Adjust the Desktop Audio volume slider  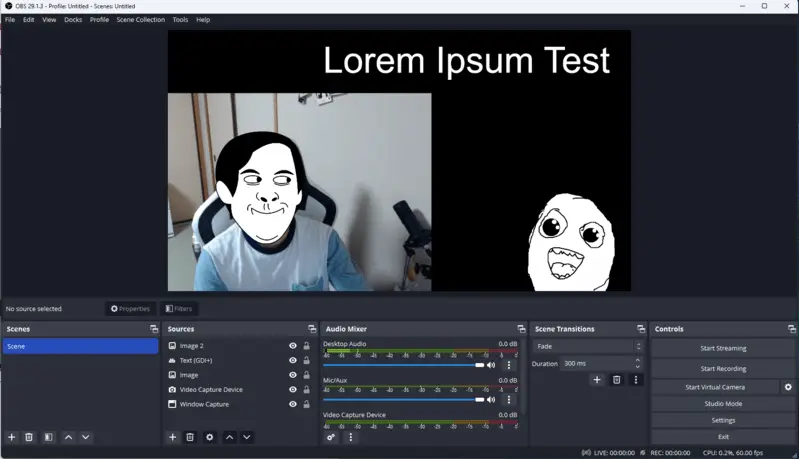coord(404,365)
